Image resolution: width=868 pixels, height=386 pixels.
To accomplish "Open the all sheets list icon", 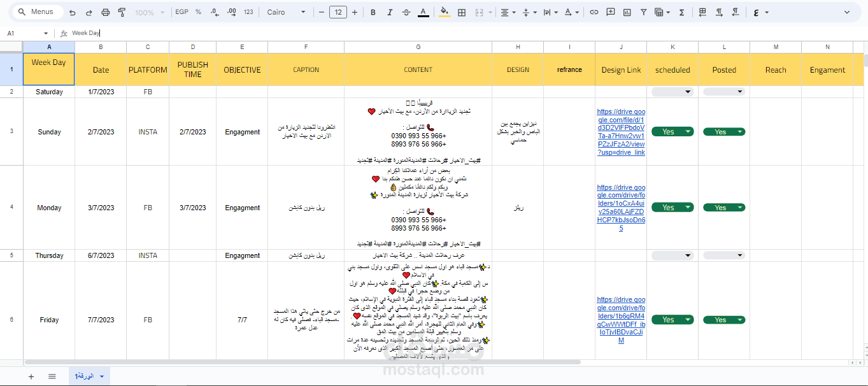I will pyautogui.click(x=52, y=376).
